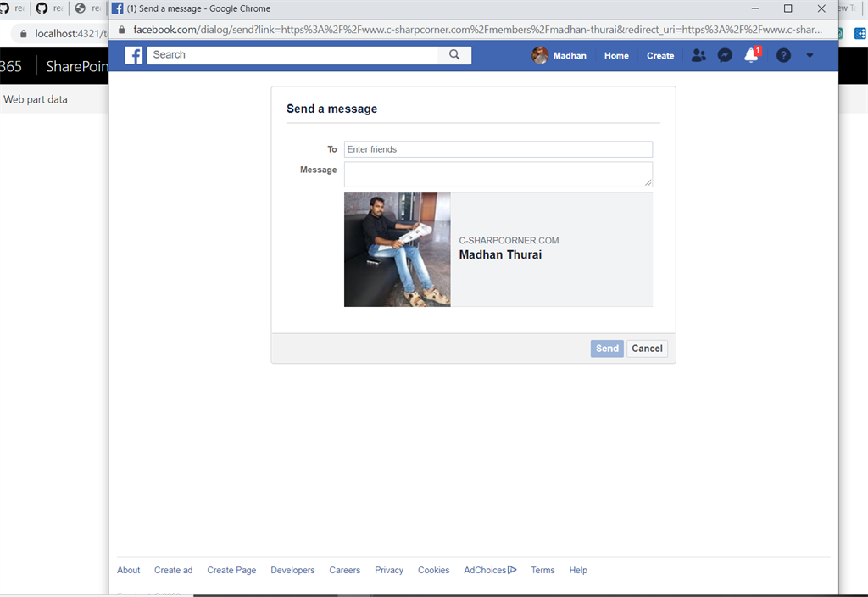The width and height of the screenshot is (868, 597).
Task: Open the Create Page footer link
Action: (231, 570)
